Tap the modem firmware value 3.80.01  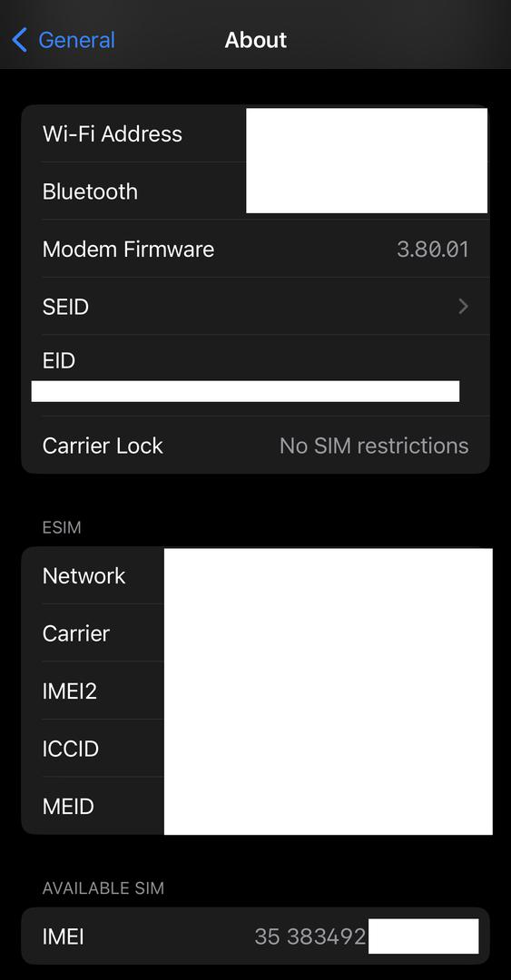433,250
